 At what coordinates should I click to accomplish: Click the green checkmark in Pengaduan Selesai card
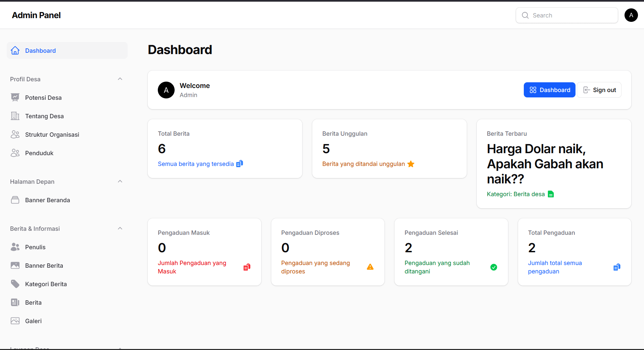click(494, 267)
